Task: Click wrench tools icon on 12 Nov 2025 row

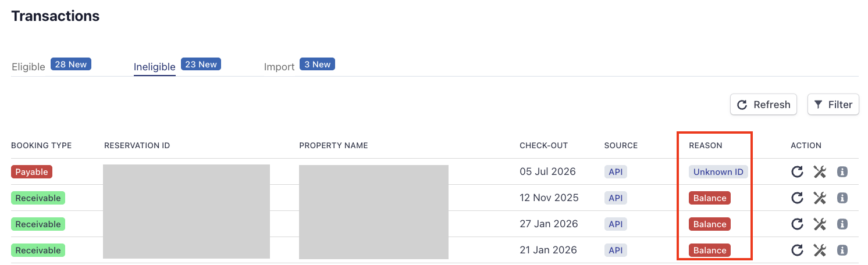Action: 820,198
